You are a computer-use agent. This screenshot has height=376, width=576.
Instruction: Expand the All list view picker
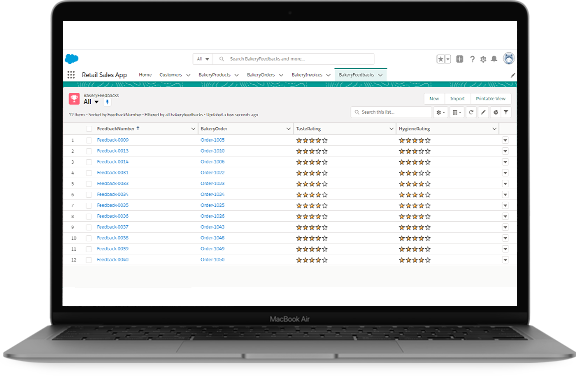coord(91,102)
